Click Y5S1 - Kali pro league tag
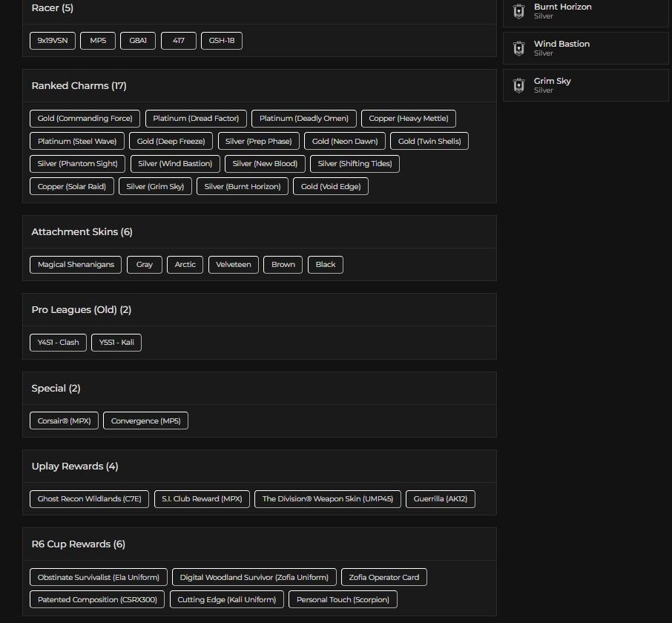 tap(116, 343)
